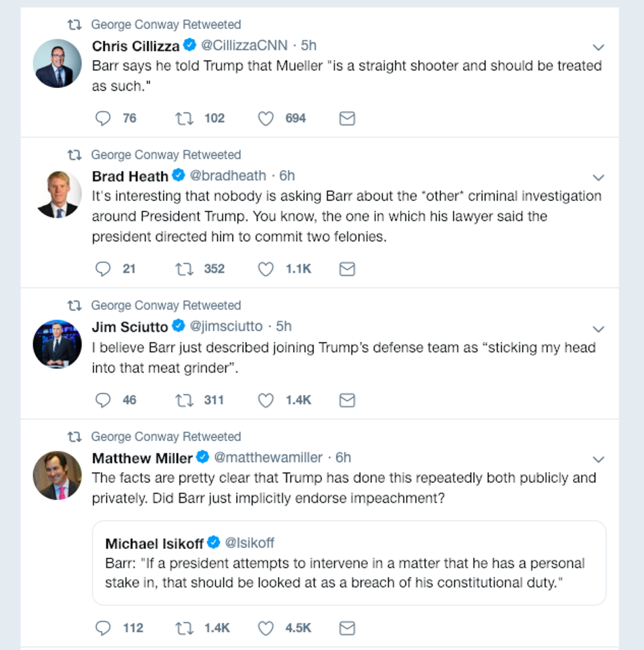Viewport: 644px width, 650px height.
Task: Click envelope icon under Matthew Miller's tweet
Action: (347, 628)
